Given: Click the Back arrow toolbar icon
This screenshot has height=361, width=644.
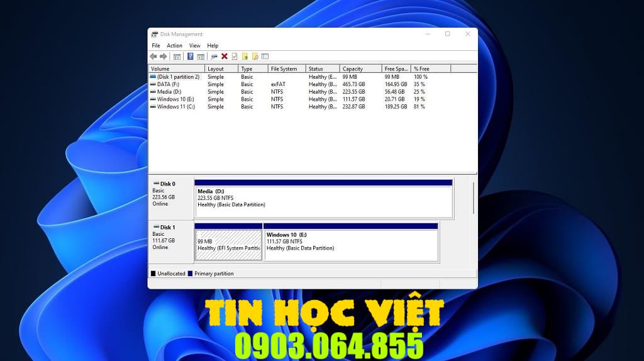Looking at the screenshot, I should coord(153,57).
